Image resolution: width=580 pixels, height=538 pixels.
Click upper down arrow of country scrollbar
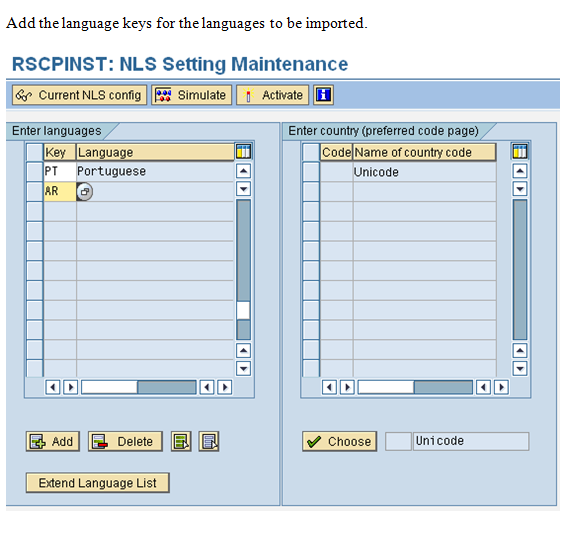tap(520, 189)
